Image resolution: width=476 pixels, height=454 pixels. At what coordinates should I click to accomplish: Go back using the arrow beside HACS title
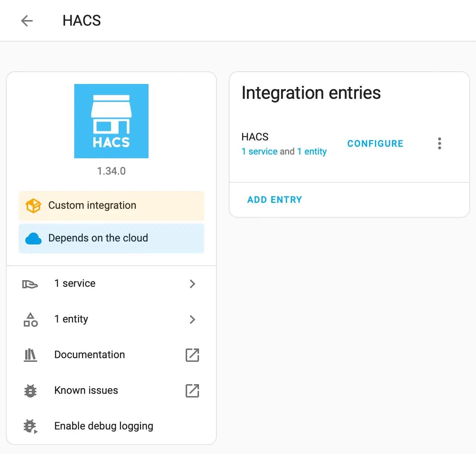tap(27, 21)
